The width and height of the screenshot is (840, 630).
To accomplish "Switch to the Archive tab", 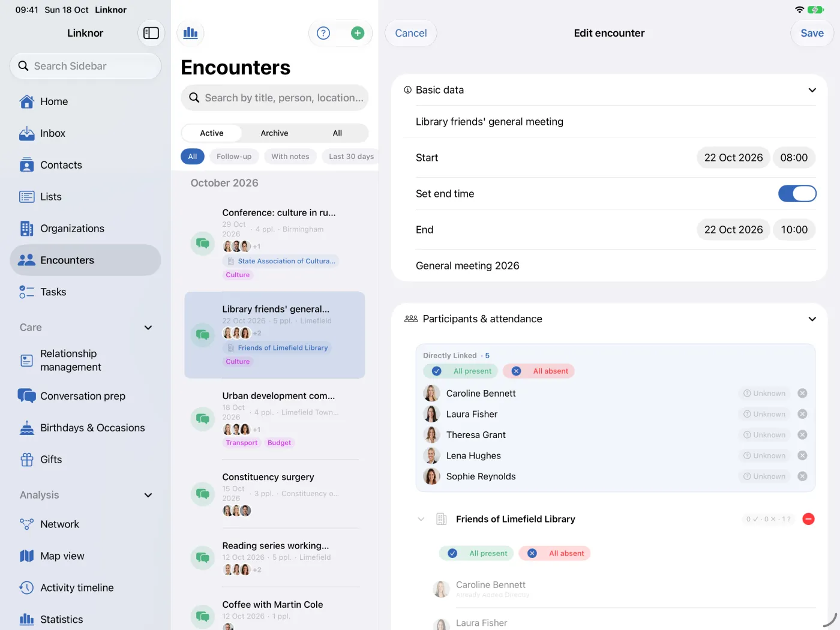I will click(274, 133).
